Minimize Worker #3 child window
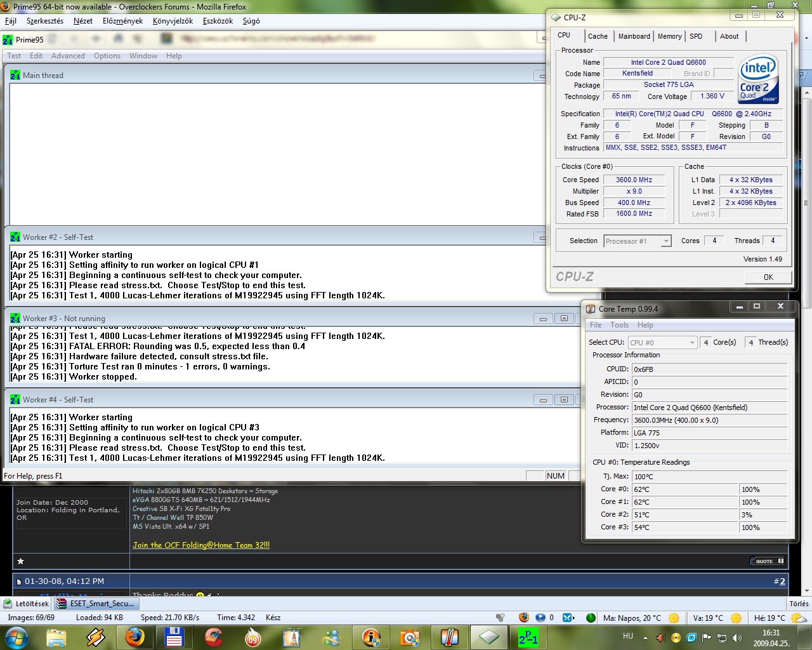812x650 pixels. coord(543,319)
